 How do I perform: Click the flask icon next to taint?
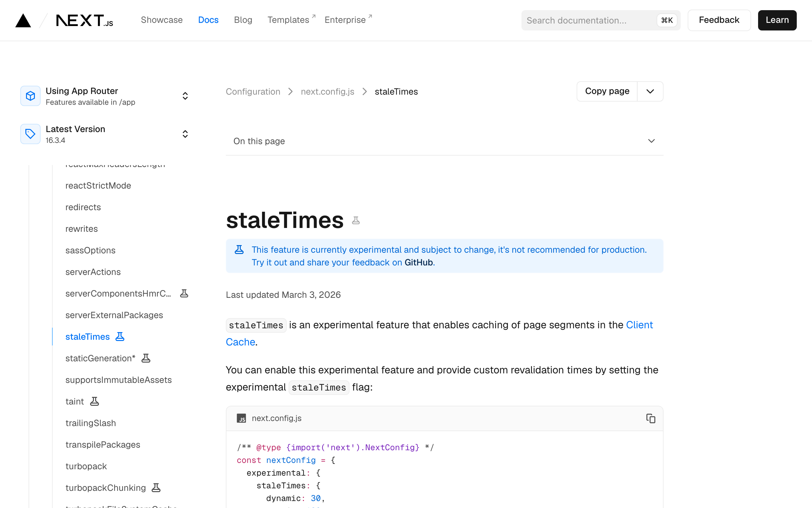coord(95,402)
